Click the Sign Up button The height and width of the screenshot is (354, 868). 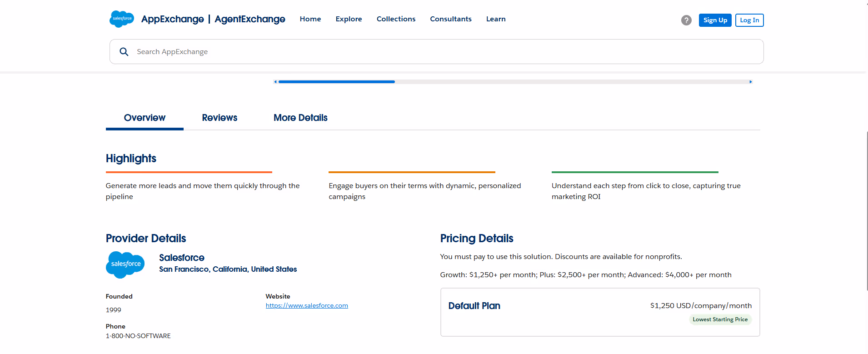[715, 20]
